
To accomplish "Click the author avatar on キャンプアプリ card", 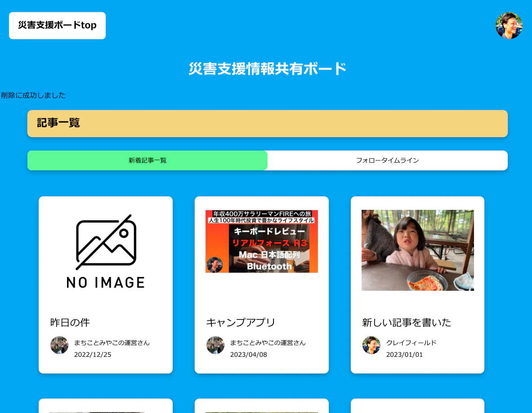I will 215,345.
